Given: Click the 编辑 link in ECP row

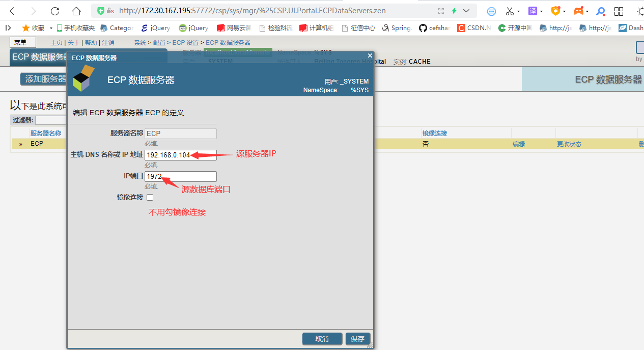Looking at the screenshot, I should [x=519, y=144].
